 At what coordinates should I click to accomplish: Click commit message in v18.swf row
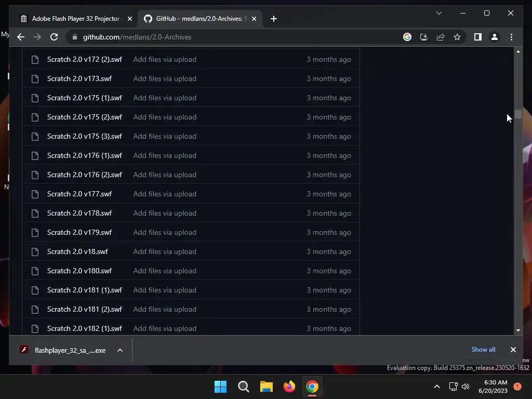165,252
